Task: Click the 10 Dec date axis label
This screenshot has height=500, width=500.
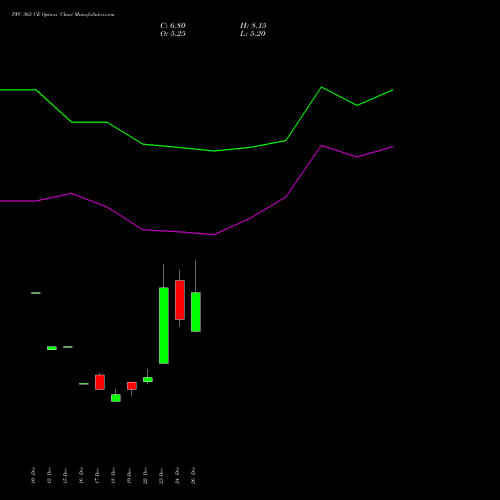Action: point(33,476)
